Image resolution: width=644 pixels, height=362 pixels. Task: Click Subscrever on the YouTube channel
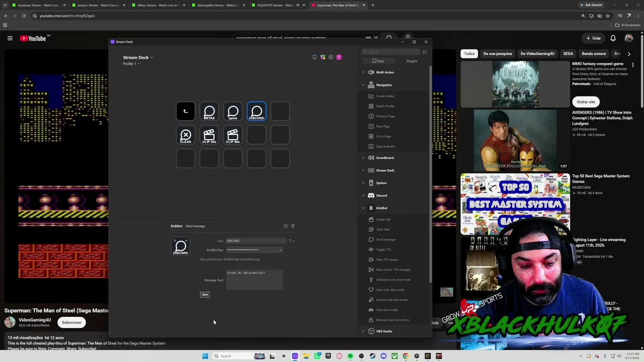pyautogui.click(x=71, y=322)
